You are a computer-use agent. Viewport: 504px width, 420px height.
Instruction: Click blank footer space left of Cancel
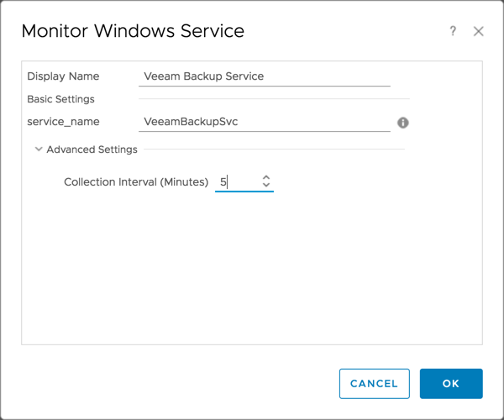click(168, 383)
